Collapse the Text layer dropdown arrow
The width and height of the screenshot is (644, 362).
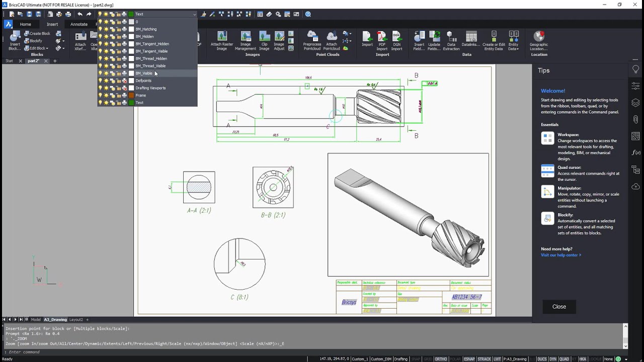click(x=194, y=14)
